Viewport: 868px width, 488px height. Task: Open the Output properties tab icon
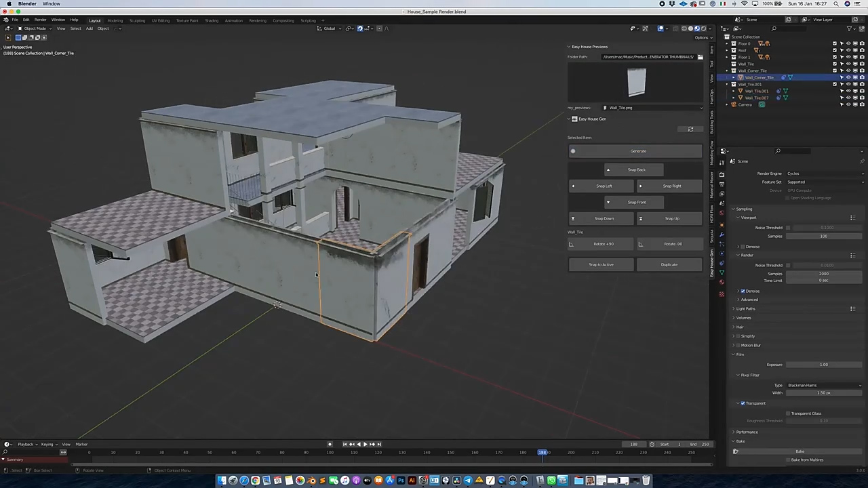[x=722, y=184]
